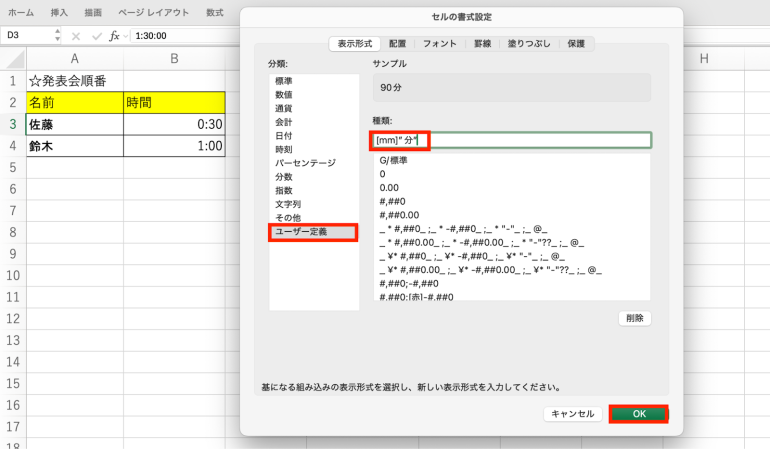The width and height of the screenshot is (770, 449).
Task: Click the formula bar confirm checkmark icon
Action: (97, 36)
